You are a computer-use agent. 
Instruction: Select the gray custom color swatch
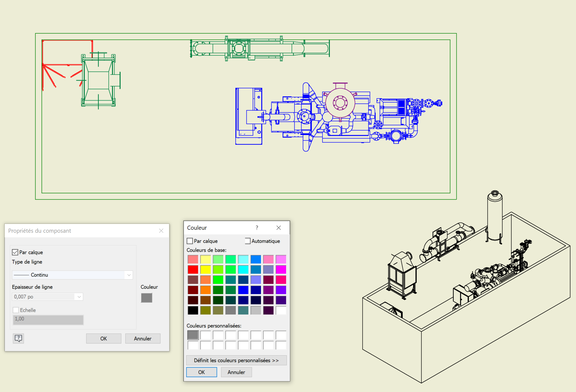193,335
